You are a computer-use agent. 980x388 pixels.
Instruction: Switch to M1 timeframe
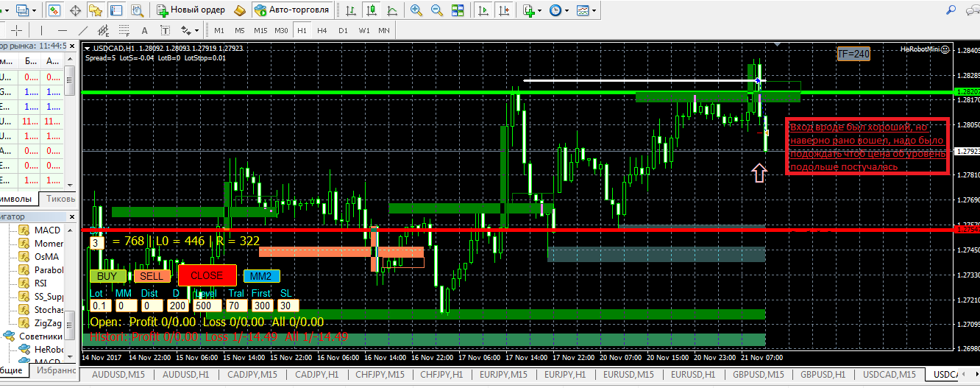click(219, 30)
